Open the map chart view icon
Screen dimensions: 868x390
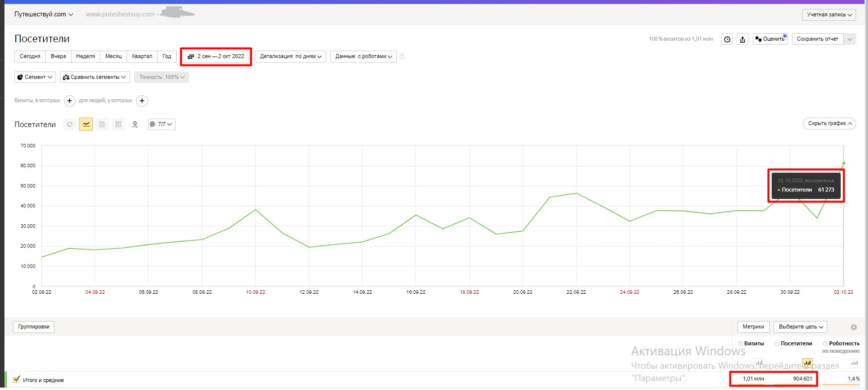(135, 125)
